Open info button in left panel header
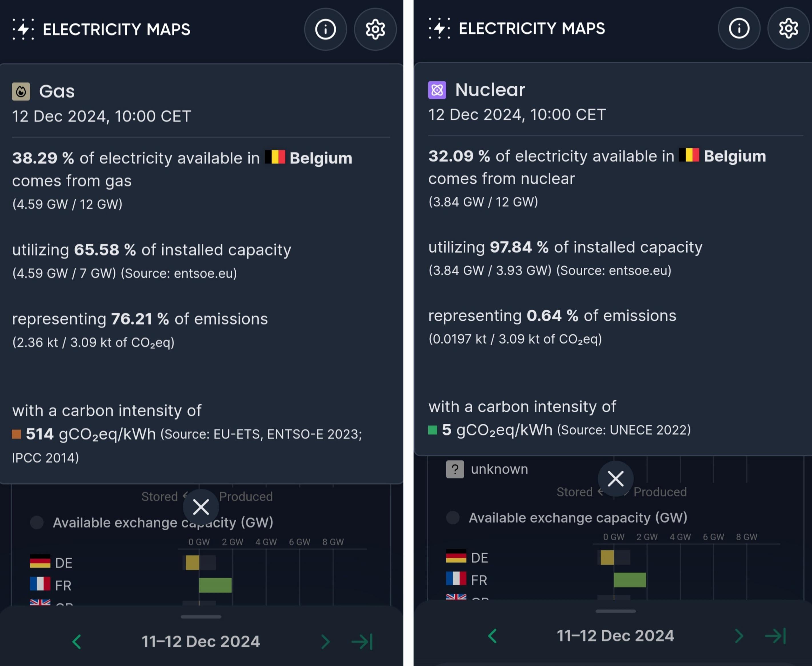Viewport: 812px width, 666px height. [x=325, y=29]
